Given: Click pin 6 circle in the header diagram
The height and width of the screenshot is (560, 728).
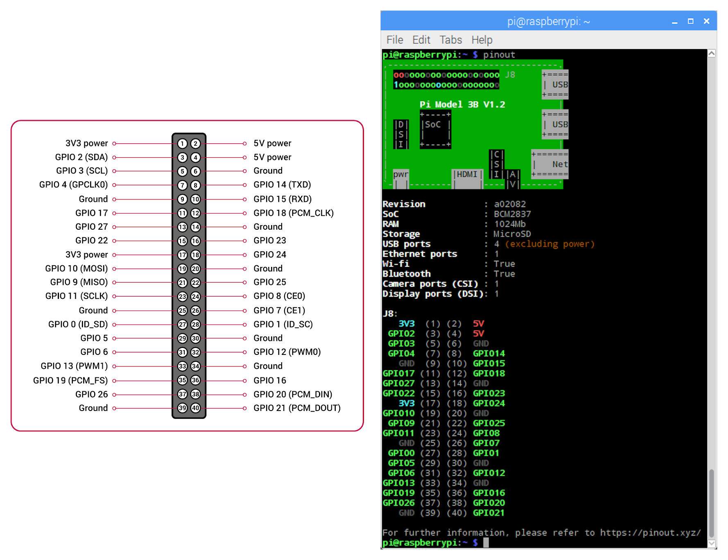Looking at the screenshot, I should [195, 171].
